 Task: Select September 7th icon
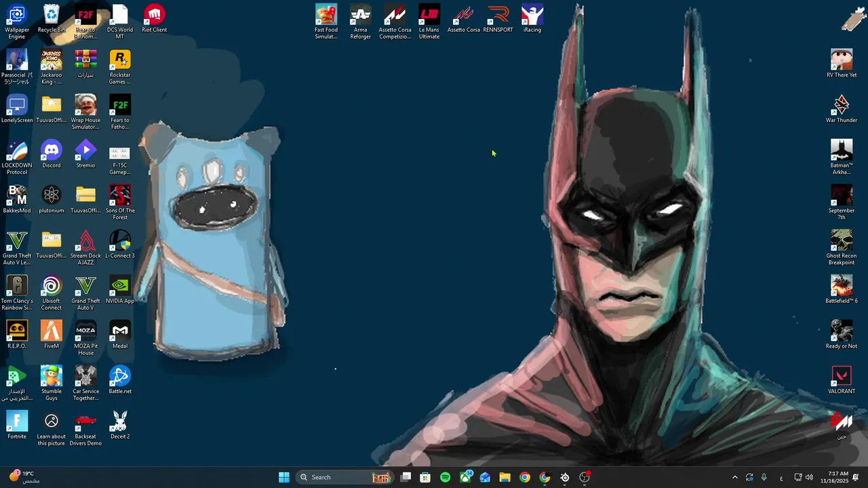pos(842,203)
